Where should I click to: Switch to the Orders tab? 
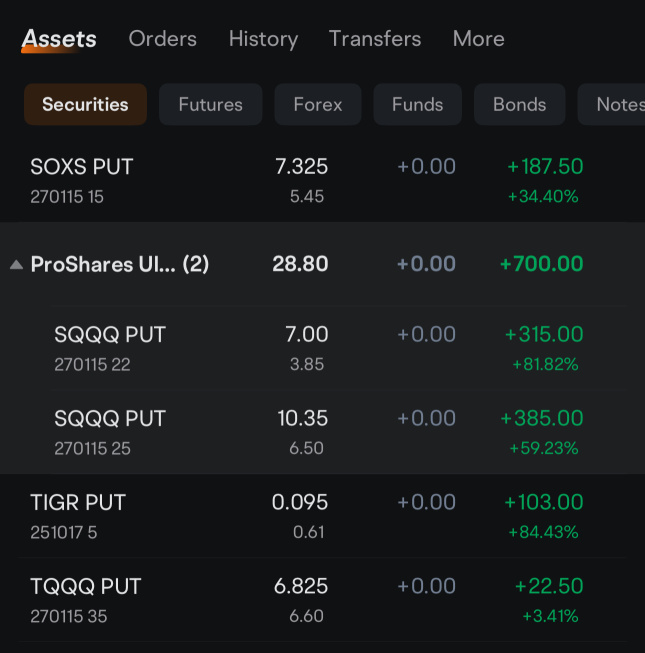point(162,39)
